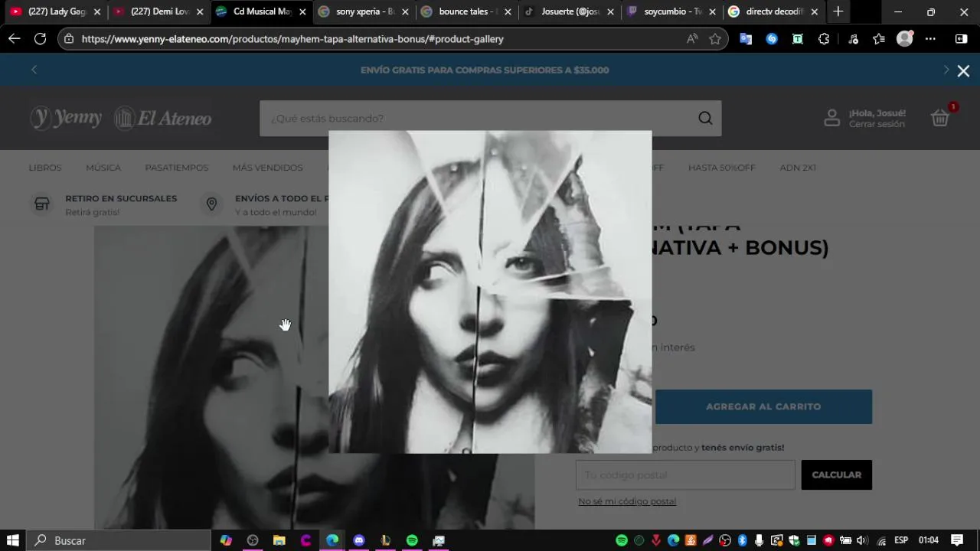Switch to the Demi Lovato YouTube tab
This screenshot has height=551, width=980.
click(156, 11)
